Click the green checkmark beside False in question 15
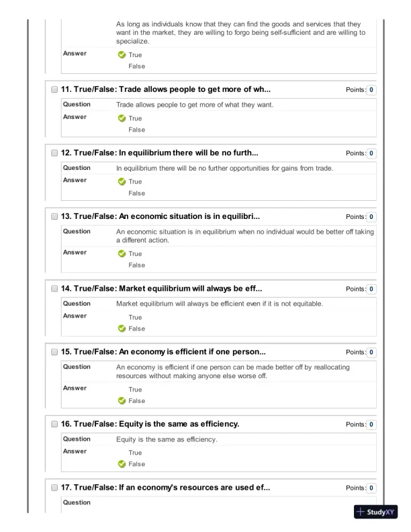411x532 pixels. click(x=122, y=401)
